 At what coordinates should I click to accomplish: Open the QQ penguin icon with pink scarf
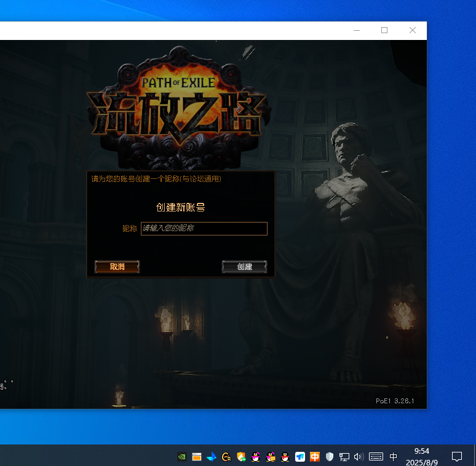click(x=256, y=457)
